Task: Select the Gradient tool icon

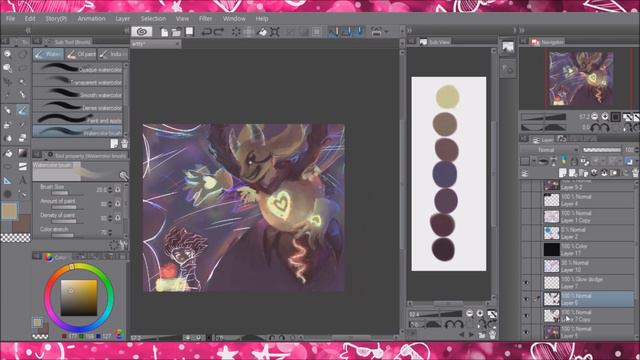Action: (22, 153)
